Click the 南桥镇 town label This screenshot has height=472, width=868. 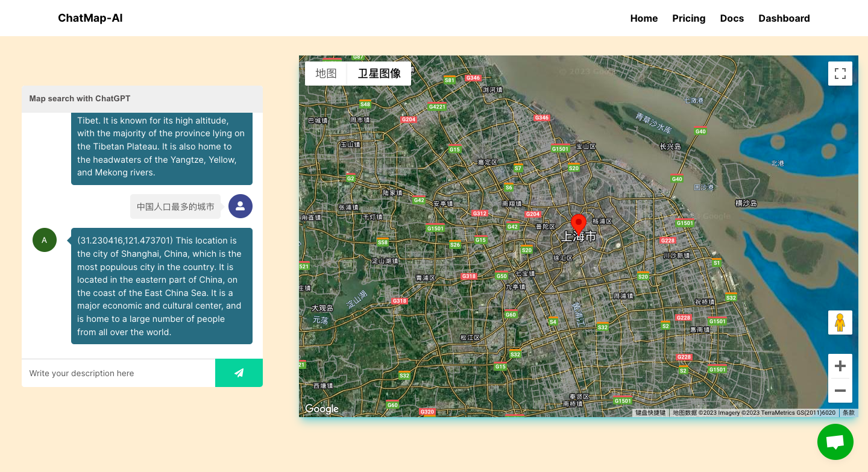pos(573,403)
